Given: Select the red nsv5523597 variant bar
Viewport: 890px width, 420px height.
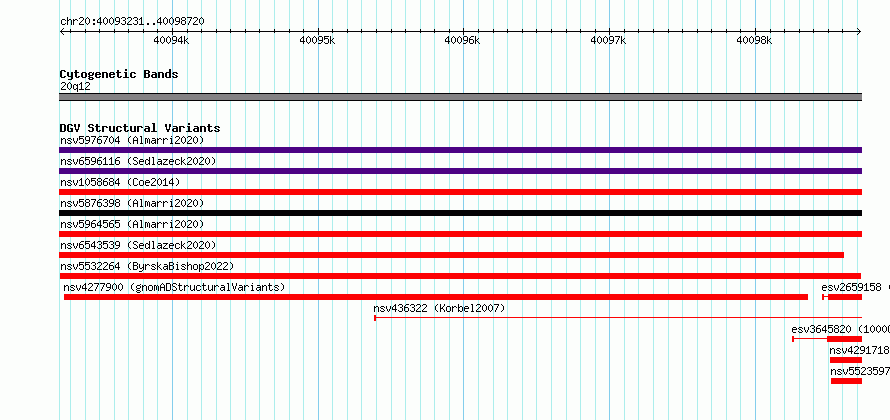Looking at the screenshot, I should tap(846, 381).
